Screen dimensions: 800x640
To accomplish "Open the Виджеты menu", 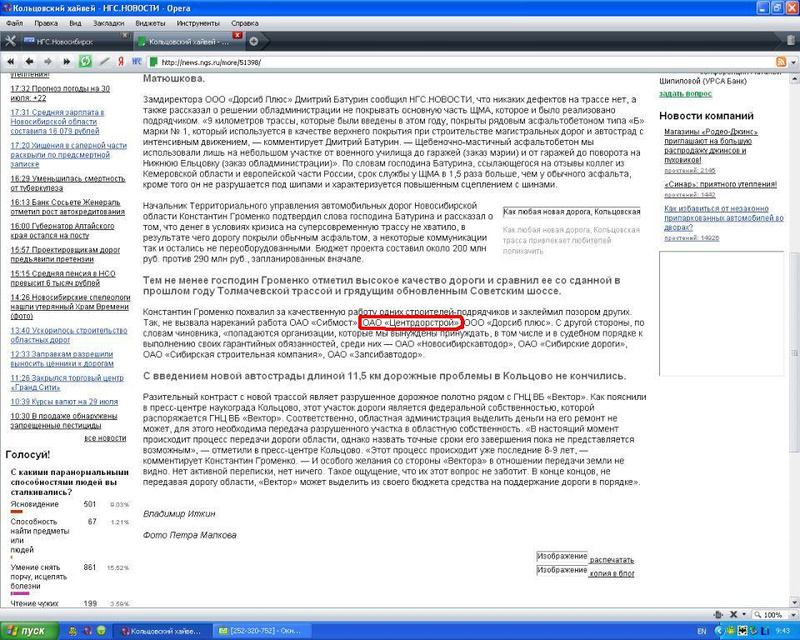I will pyautogui.click(x=150, y=23).
